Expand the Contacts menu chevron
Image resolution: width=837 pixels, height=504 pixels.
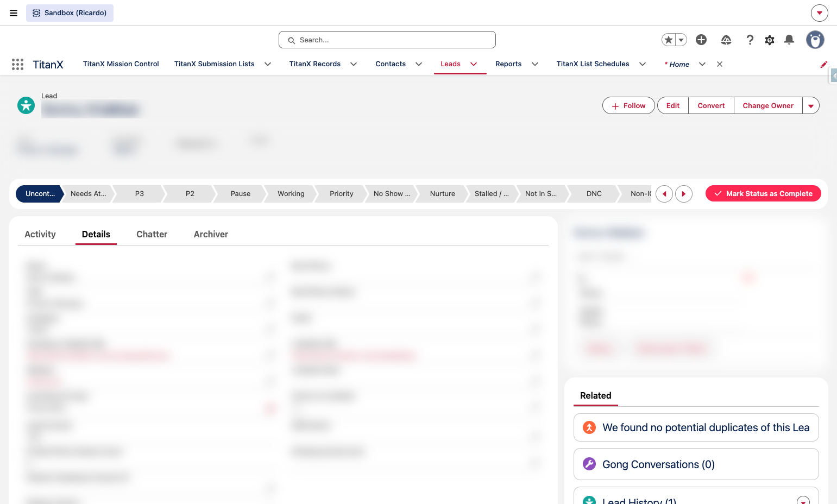coord(419,64)
